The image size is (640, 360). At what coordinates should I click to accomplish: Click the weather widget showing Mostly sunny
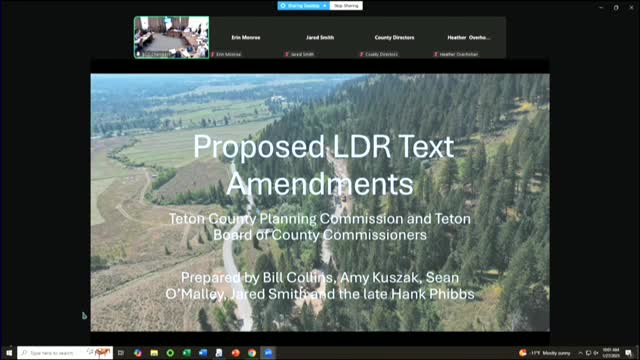(545, 353)
